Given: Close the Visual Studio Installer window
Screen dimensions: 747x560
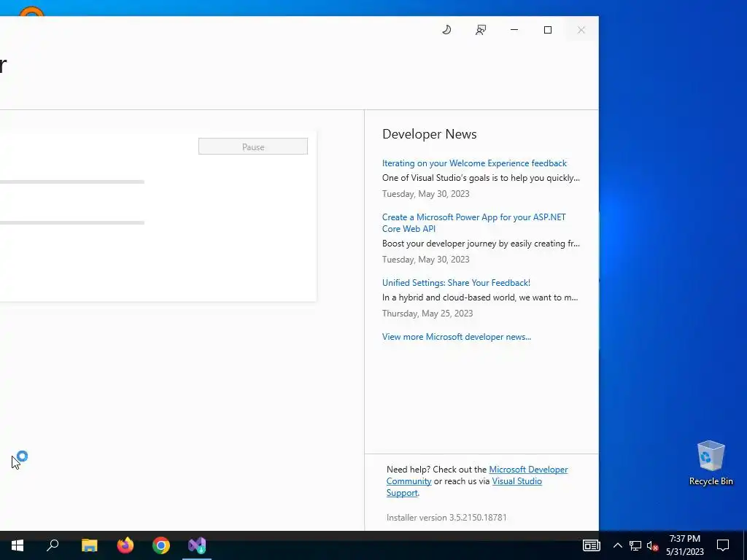Looking at the screenshot, I should tap(581, 30).
